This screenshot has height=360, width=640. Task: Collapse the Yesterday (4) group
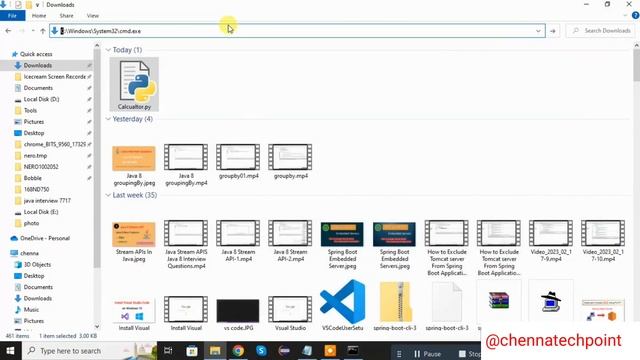[108, 119]
